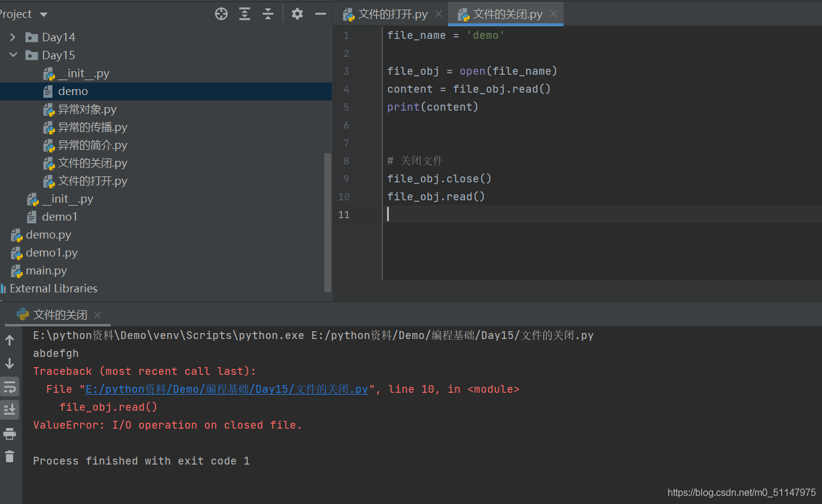Click 'Process finished with exit code 1' text
This screenshot has height=504, width=822.
(141, 461)
